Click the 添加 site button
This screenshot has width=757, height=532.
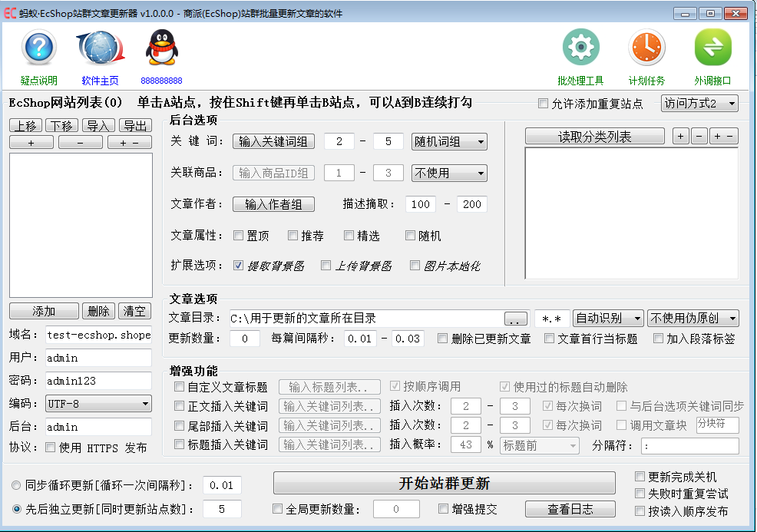click(x=44, y=311)
